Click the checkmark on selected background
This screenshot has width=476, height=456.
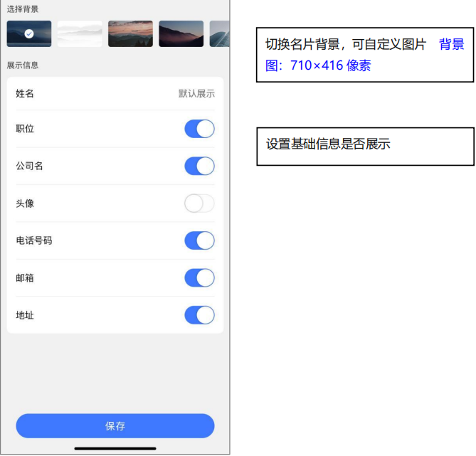(29, 33)
